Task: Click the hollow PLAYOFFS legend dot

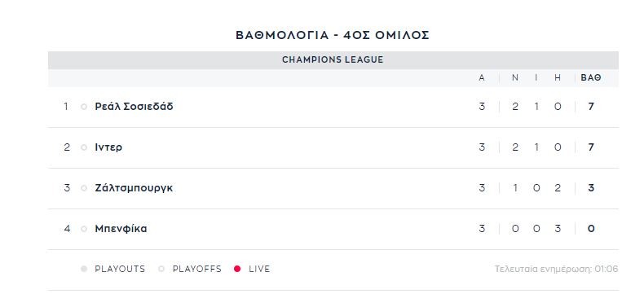Action: coord(161,269)
